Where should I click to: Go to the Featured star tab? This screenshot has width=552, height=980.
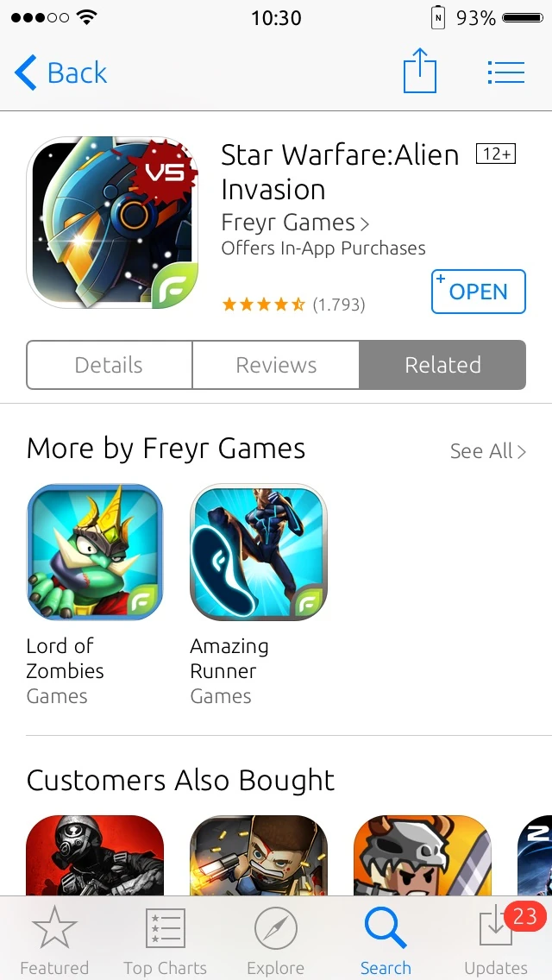click(x=54, y=939)
